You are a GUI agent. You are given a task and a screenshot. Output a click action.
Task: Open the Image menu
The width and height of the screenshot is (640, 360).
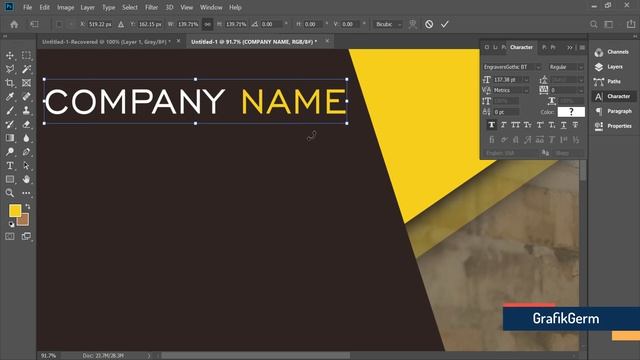[x=65, y=7]
